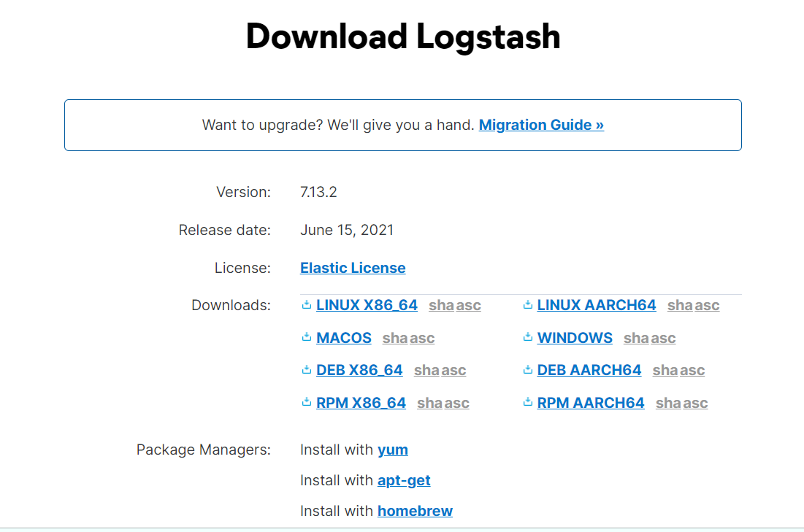Open asc signature for RPM AARCH64
The width and height of the screenshot is (804, 532).
click(695, 403)
